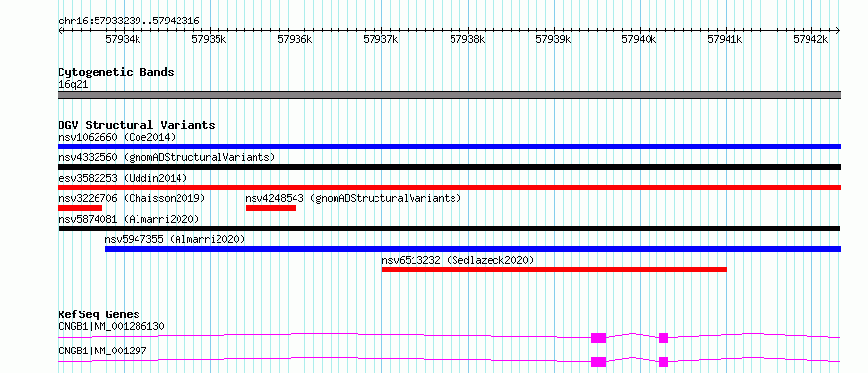Click the larger magenta exon of CNGB1|NM_001286130

(x=599, y=338)
